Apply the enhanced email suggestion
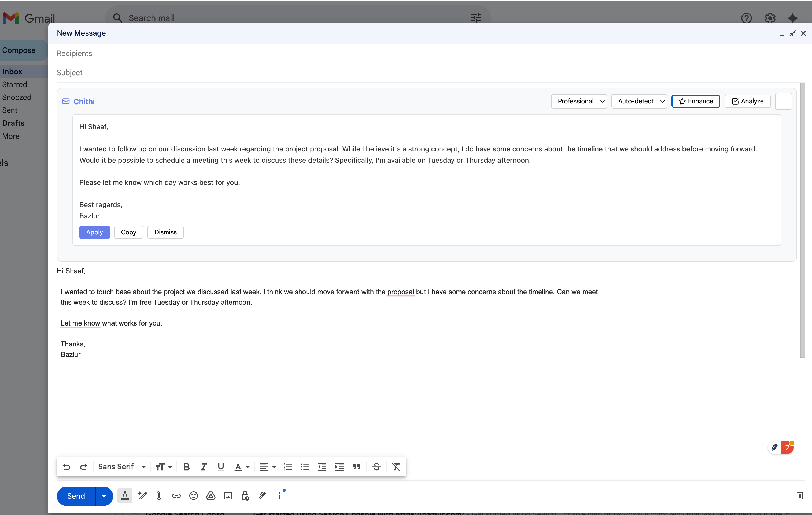The width and height of the screenshot is (812, 515). coord(94,232)
